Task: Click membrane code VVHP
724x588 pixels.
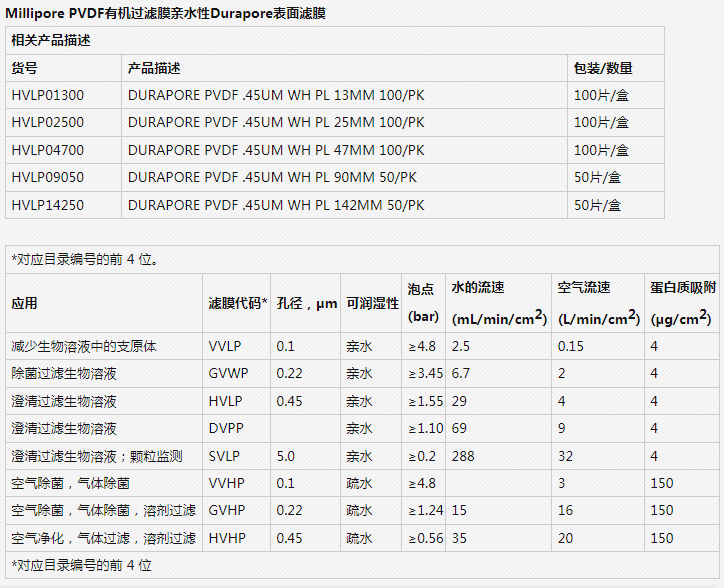Action: pos(226,484)
